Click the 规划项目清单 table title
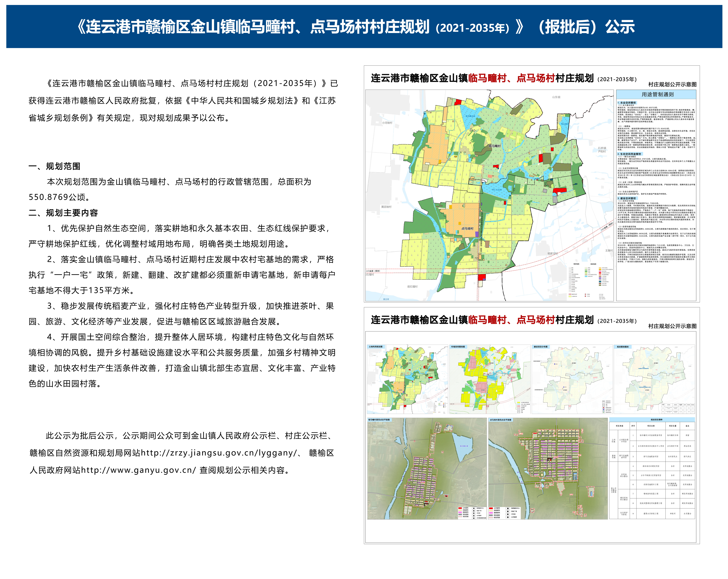 click(657, 420)
